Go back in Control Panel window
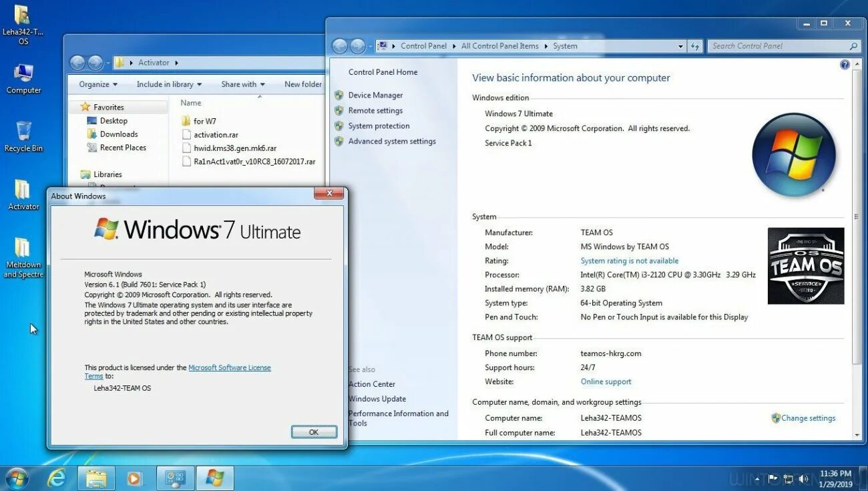This screenshot has width=868, height=491. pos(340,46)
